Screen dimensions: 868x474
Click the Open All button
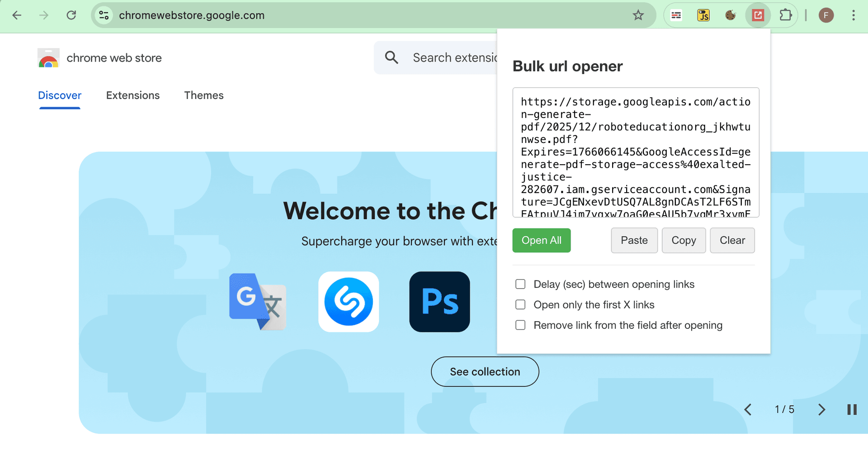pyautogui.click(x=541, y=240)
